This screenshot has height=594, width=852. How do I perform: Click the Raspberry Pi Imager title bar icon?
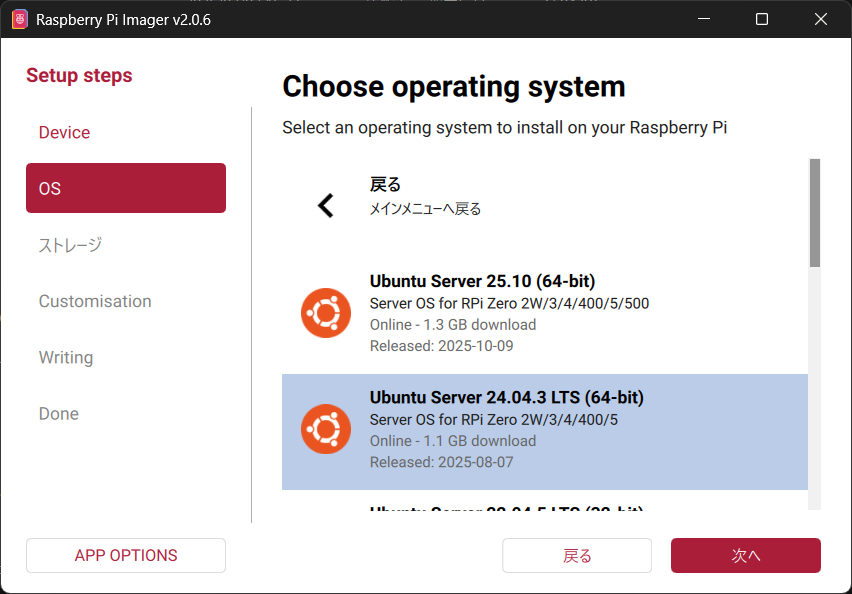(x=19, y=19)
